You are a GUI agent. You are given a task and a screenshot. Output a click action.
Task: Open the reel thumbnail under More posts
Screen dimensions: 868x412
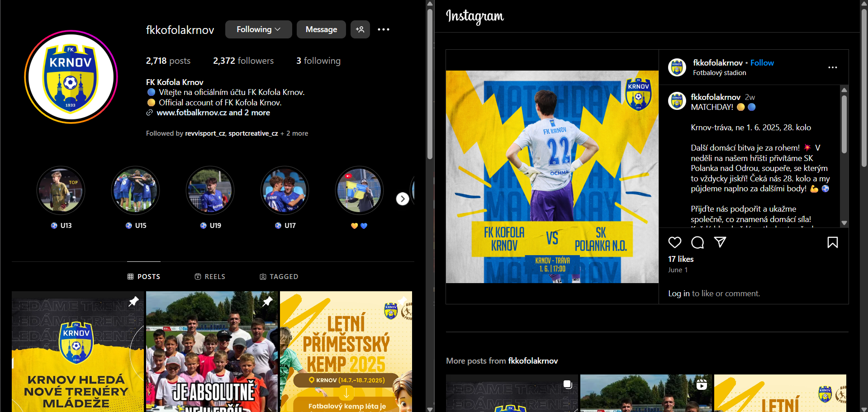coord(646,393)
